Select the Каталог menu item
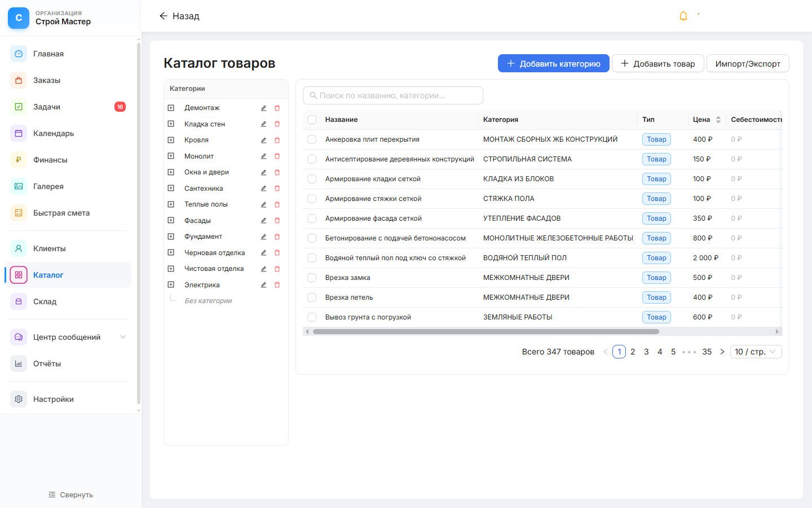 (x=68, y=275)
